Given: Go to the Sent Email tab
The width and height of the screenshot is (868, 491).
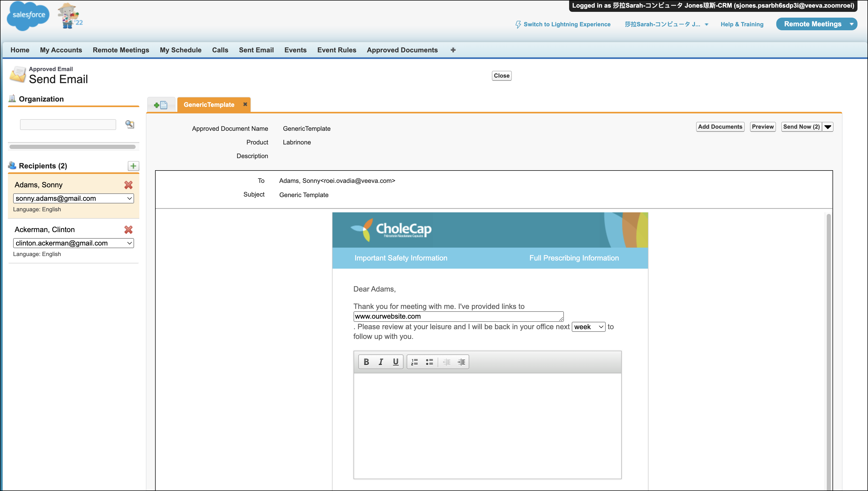Looking at the screenshot, I should tap(256, 50).
